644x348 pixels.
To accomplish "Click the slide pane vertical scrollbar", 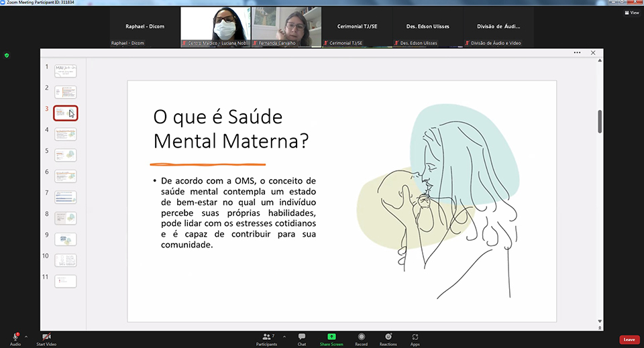I will point(600,121).
